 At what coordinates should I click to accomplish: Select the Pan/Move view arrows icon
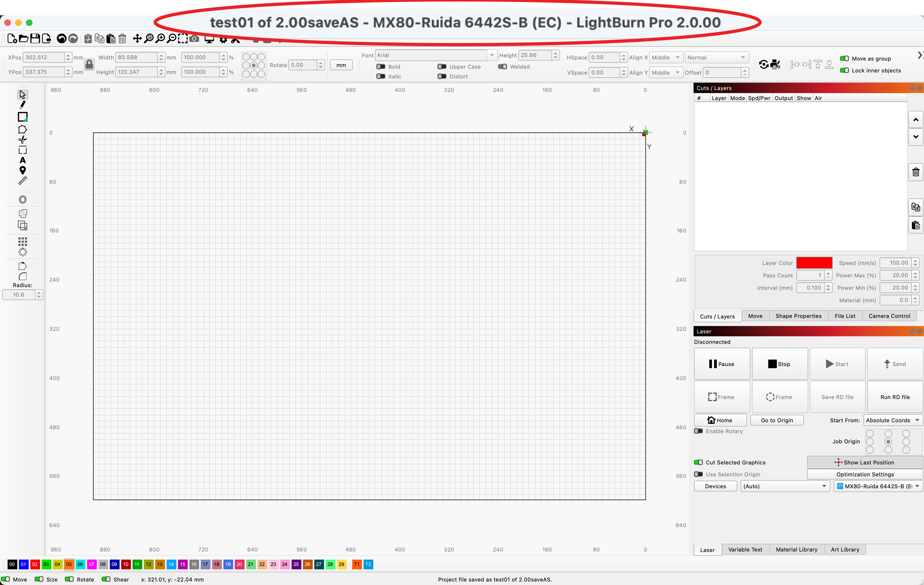pyautogui.click(x=137, y=38)
